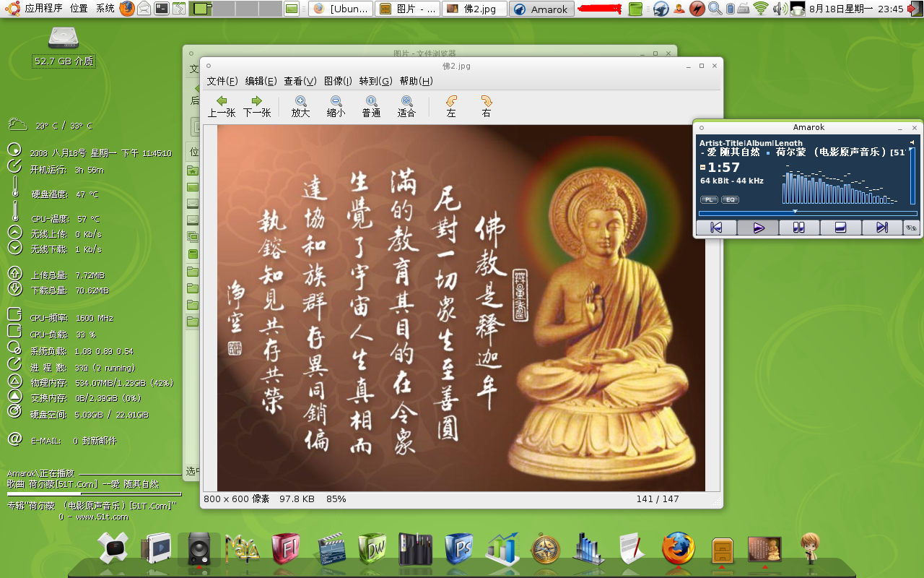The image size is (924, 578).
Task: Launch Flash from the dock
Action: tap(286, 549)
